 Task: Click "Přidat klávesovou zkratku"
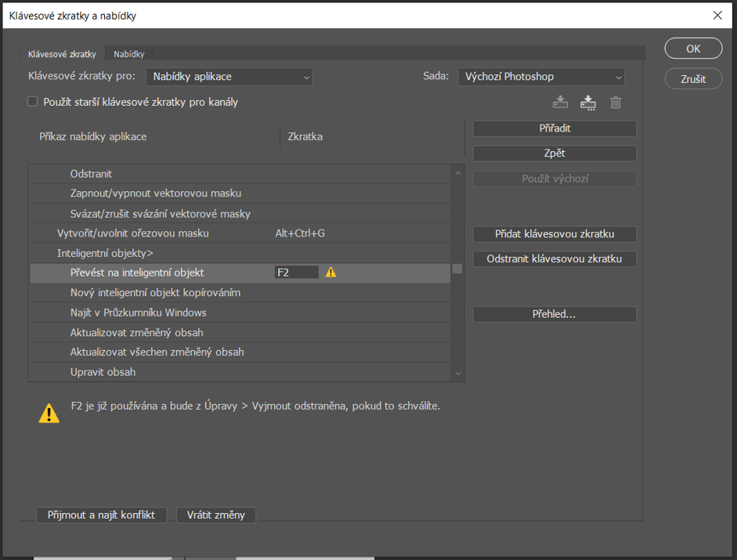[554, 234]
